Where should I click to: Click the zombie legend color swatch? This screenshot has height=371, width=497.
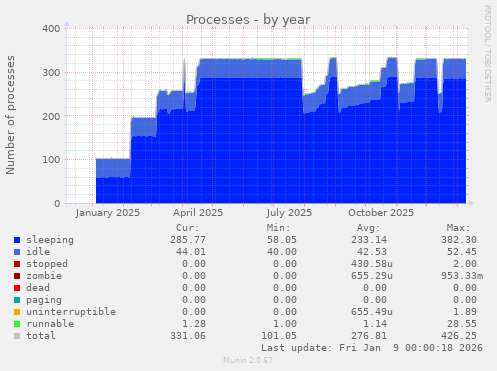click(17, 276)
